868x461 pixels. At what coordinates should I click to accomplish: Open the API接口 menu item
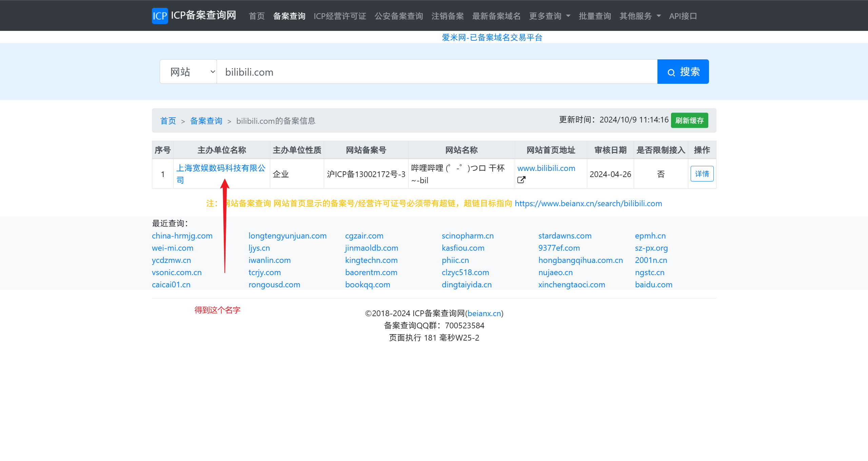click(x=683, y=16)
